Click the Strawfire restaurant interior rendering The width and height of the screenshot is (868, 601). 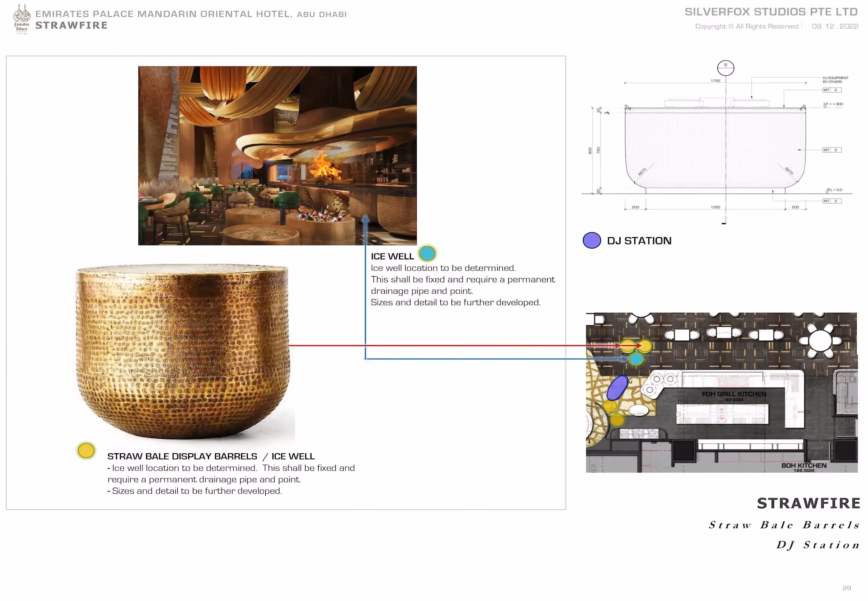[278, 156]
